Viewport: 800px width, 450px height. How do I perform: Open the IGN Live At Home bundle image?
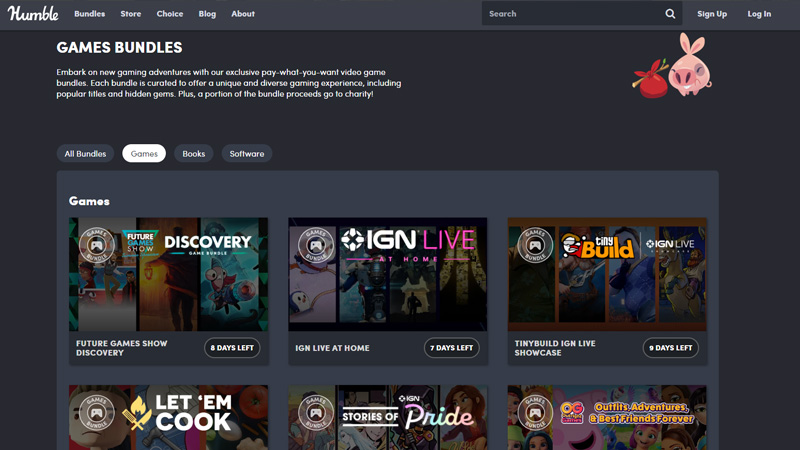pyautogui.click(x=388, y=274)
